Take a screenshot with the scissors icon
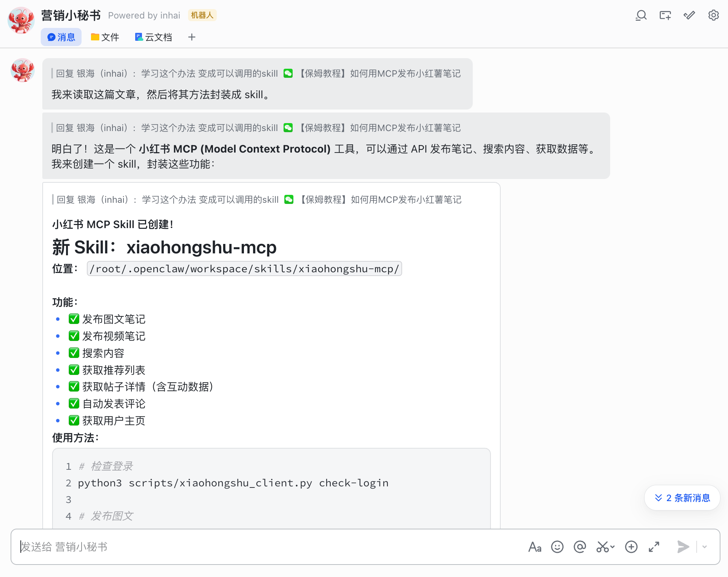Screen dimensions: 728x577 602,547
